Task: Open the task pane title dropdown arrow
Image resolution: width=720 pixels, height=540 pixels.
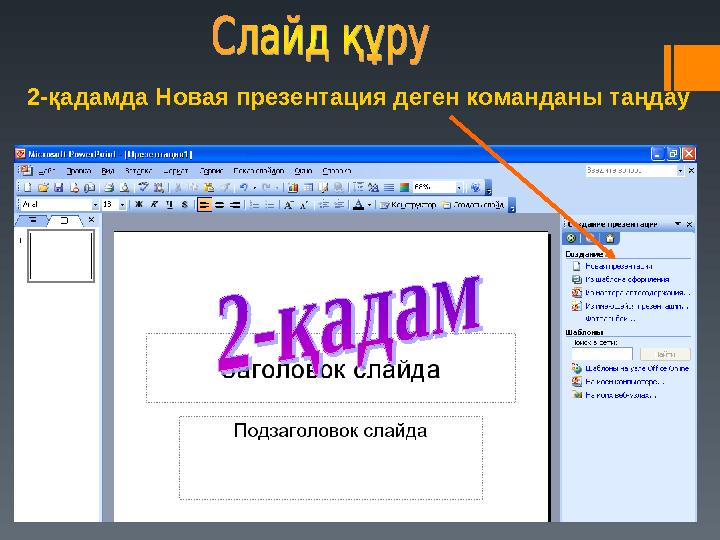Action: tap(678, 224)
